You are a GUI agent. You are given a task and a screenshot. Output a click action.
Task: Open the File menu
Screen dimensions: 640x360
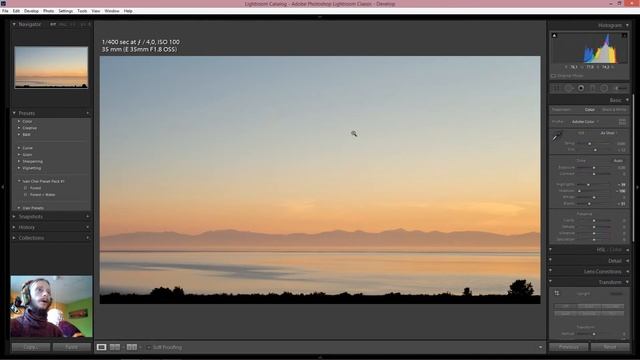(x=5, y=11)
